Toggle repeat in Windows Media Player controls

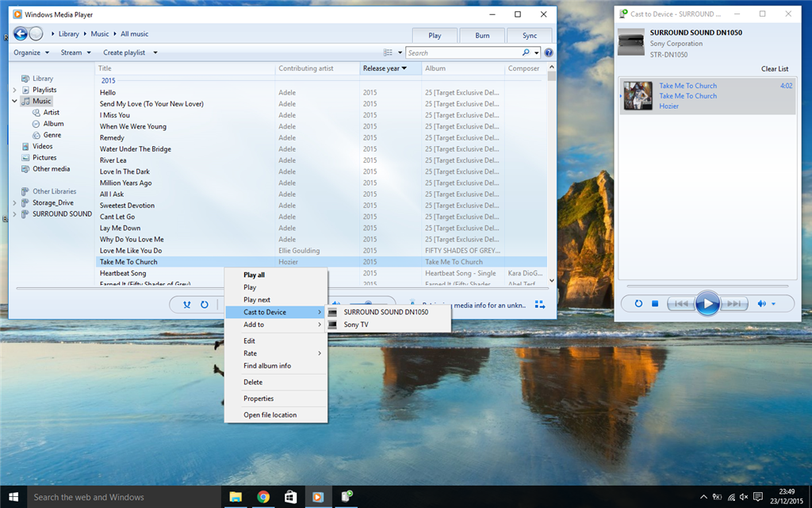tap(205, 305)
